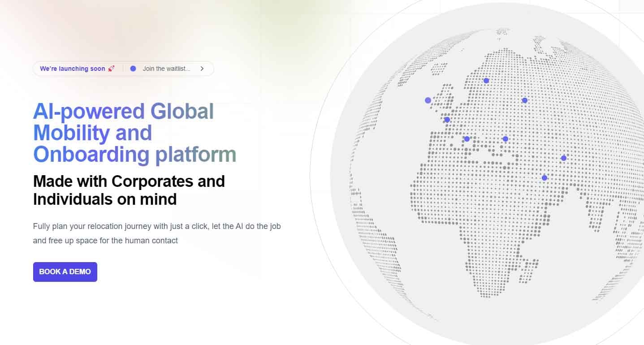Select the purple marker over Turkey region
This screenshot has height=345, width=644.
506,139
